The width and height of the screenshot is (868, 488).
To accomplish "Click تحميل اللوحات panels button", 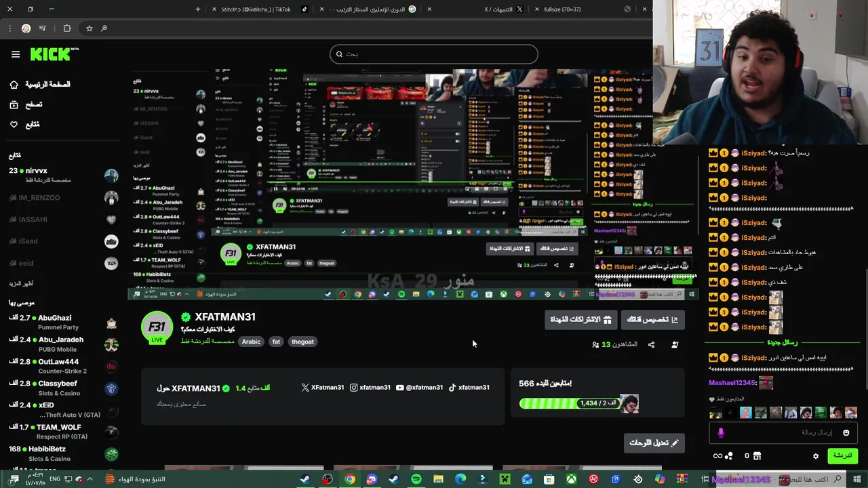I will (654, 443).
